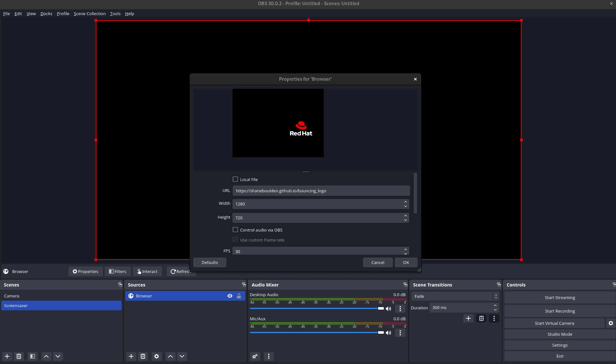Screen dimensions: 616x364
Task: Click the Browser source globe icon
Action: pyautogui.click(x=131, y=296)
